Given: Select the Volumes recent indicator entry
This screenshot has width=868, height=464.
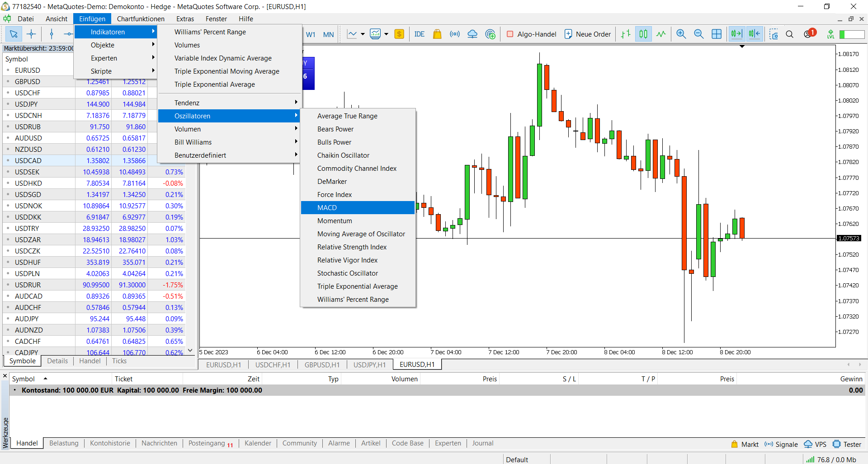Looking at the screenshot, I should (x=229, y=45).
